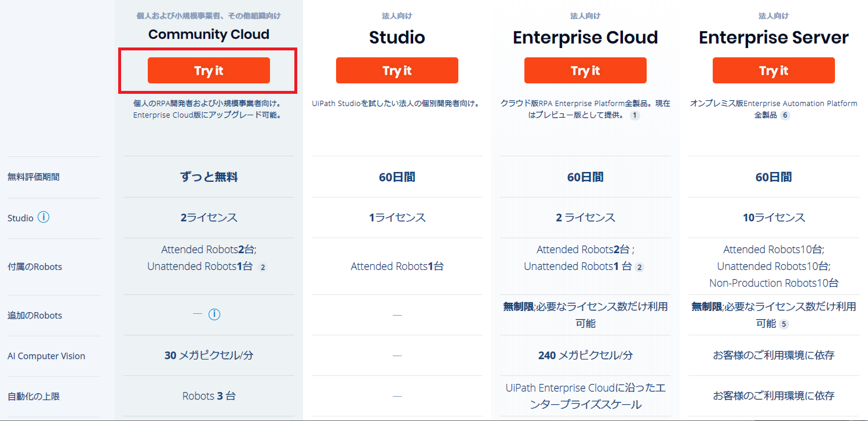Click the クラウド版RPA Enterprise Platform description
The image size is (868, 421).
coord(585,109)
